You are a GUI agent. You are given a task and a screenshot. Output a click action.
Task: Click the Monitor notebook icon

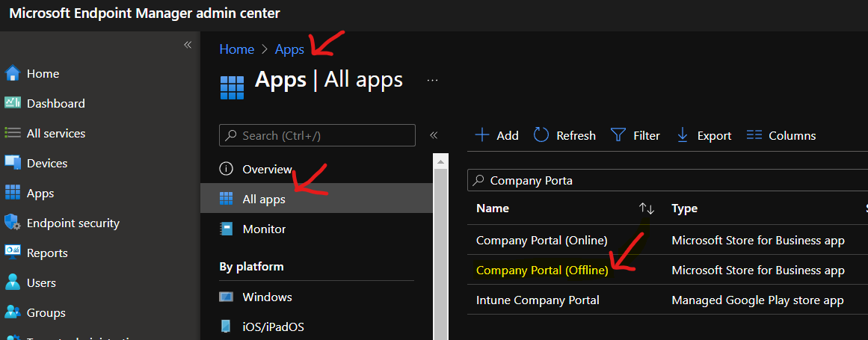(x=226, y=229)
